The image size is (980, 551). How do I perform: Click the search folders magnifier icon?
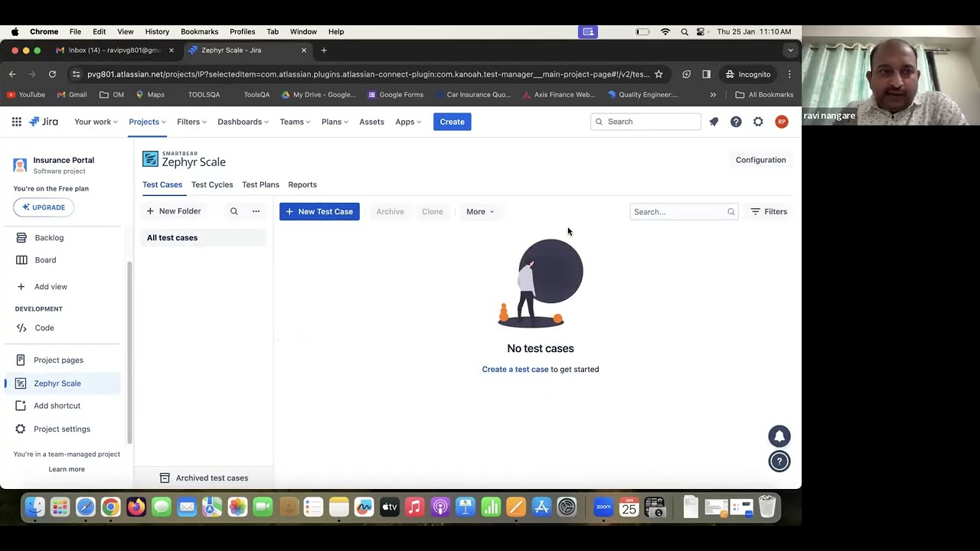pyautogui.click(x=234, y=211)
